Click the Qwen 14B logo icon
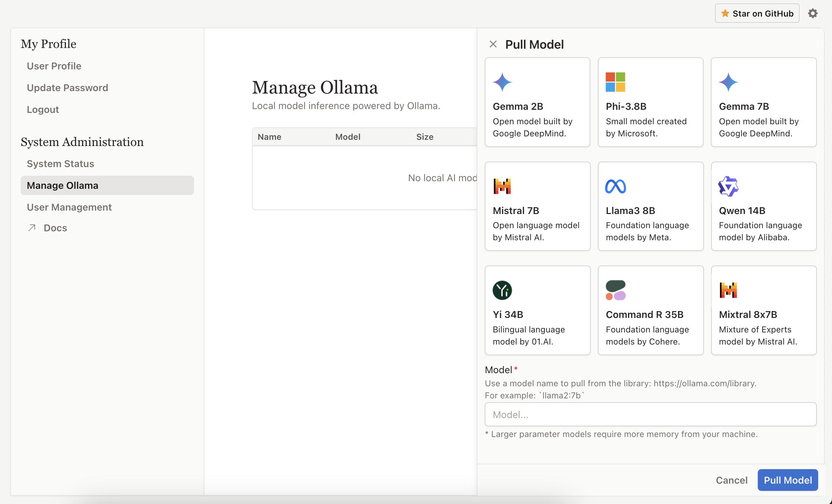The width and height of the screenshot is (832, 504). pyautogui.click(x=728, y=186)
